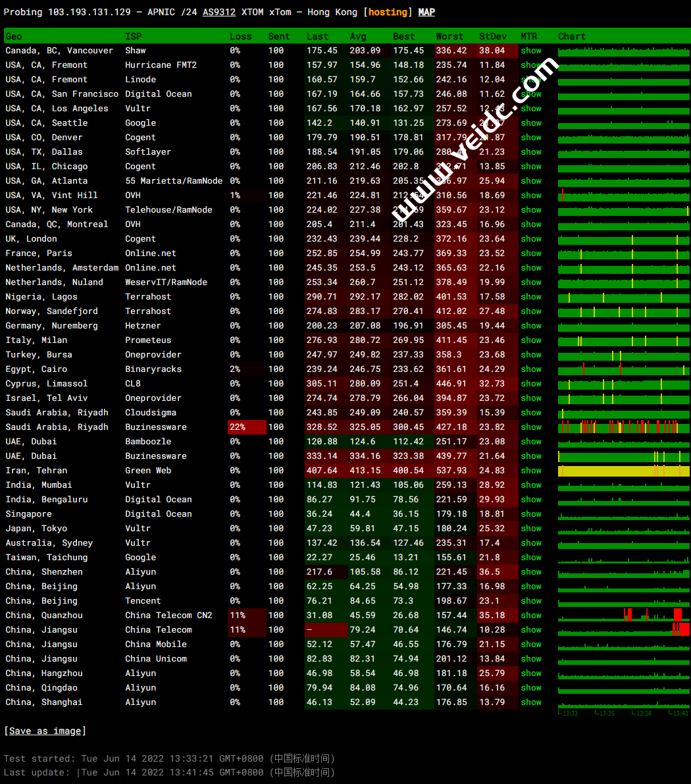Click the ISP cell WeservIT/RamNode
Viewport: 691px width, 784px height.
[166, 282]
